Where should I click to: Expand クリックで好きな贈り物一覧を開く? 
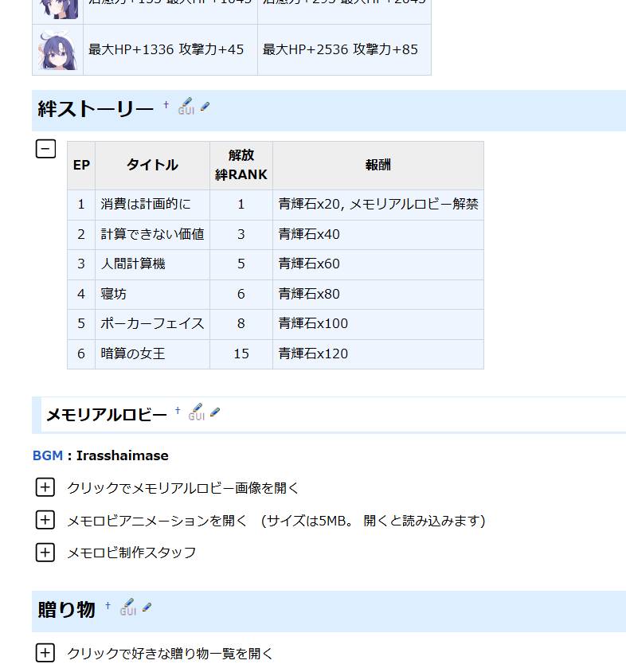(45, 653)
